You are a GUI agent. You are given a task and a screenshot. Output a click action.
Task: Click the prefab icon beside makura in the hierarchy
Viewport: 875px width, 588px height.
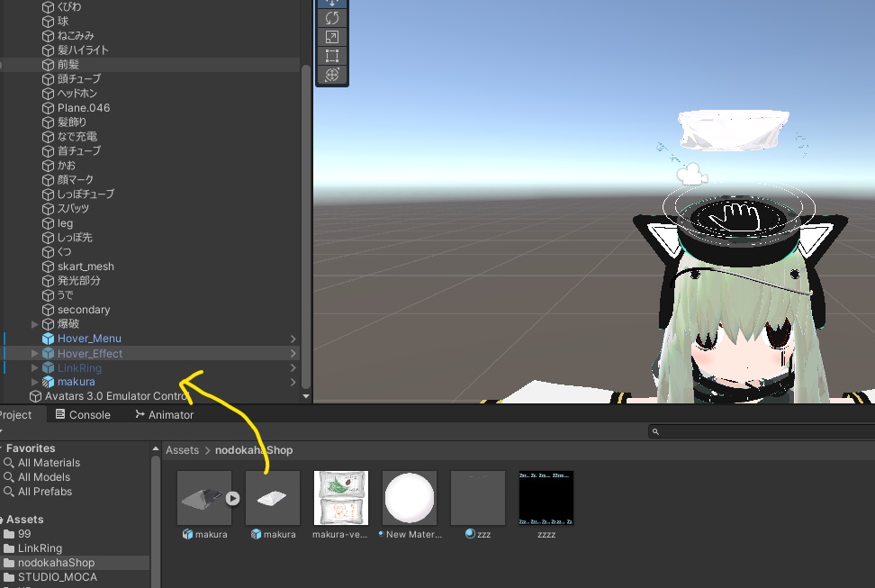tap(48, 382)
